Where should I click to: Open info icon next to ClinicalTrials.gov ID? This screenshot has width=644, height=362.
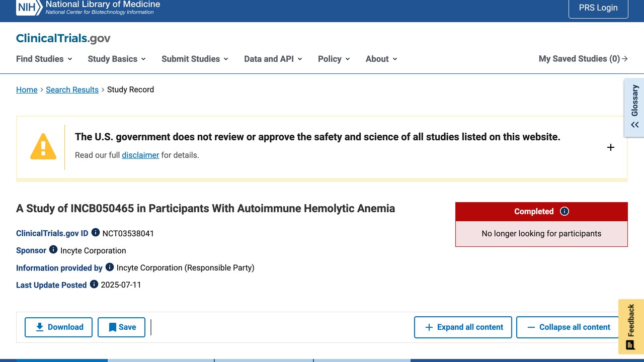pos(96,233)
